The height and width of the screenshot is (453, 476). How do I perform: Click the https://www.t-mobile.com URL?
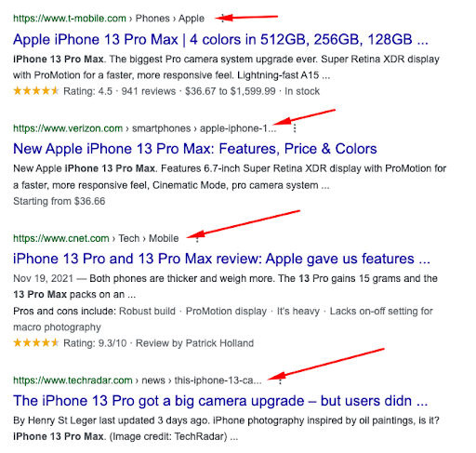click(70, 19)
